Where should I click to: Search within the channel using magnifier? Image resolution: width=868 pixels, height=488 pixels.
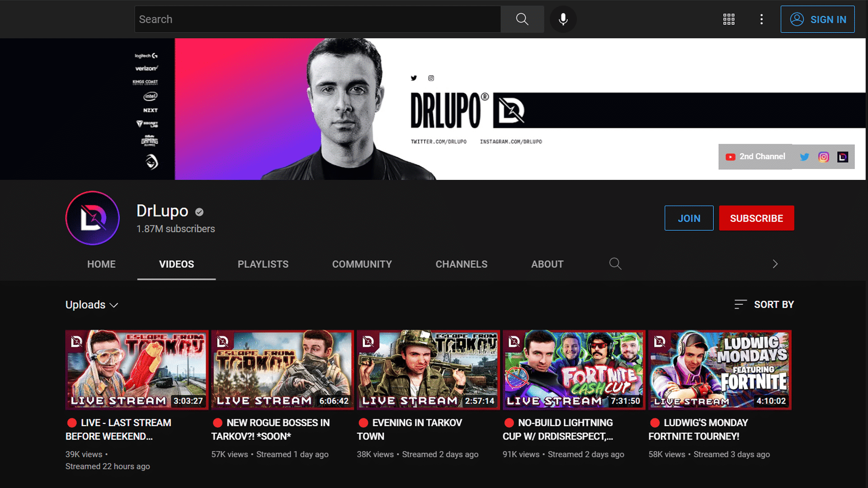[615, 263]
